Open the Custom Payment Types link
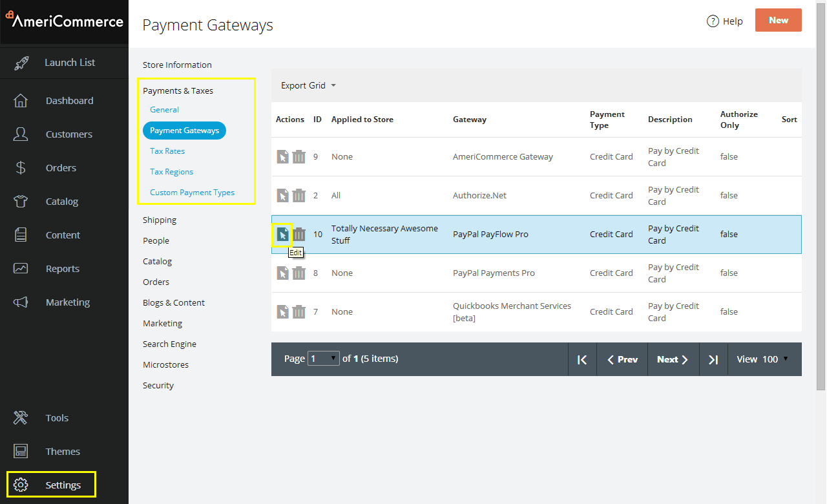Viewport: 827px width, 504px height. click(x=193, y=193)
